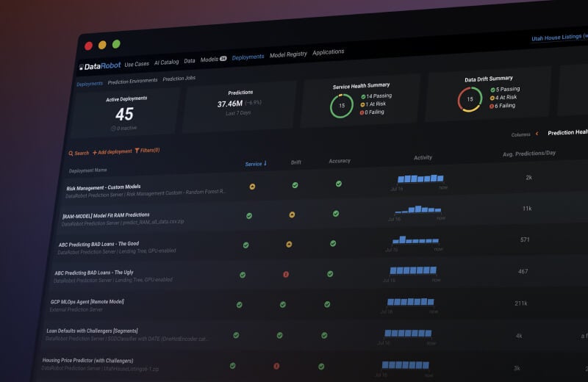The width and height of the screenshot is (588, 382).
Task: Click the 14 Passing service health legend
Action: point(376,96)
